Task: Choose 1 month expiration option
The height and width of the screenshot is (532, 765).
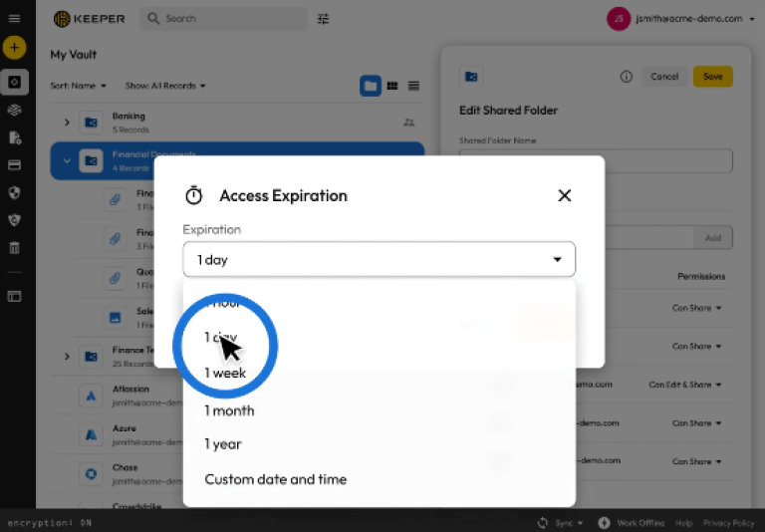Action: tap(229, 410)
